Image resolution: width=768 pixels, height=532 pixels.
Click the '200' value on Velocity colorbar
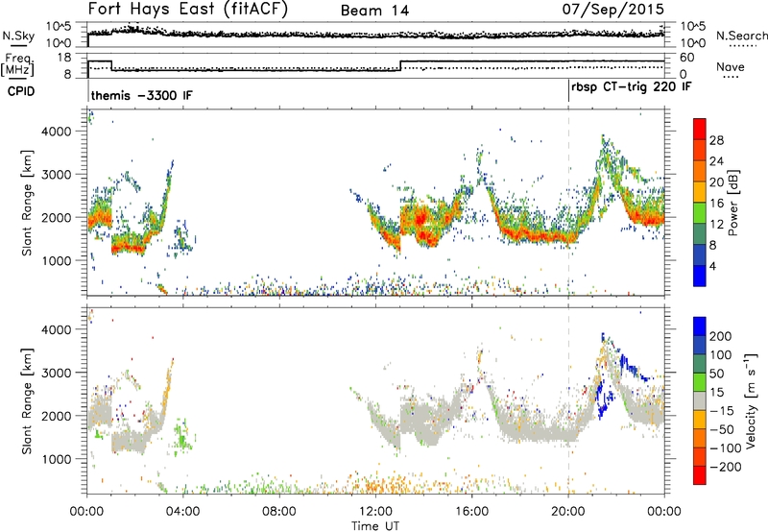coord(721,336)
